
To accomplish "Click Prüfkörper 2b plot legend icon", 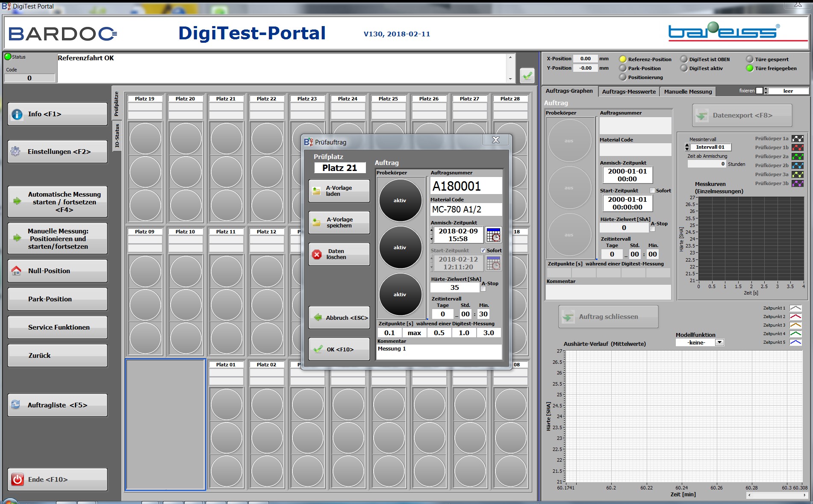I will (x=798, y=165).
